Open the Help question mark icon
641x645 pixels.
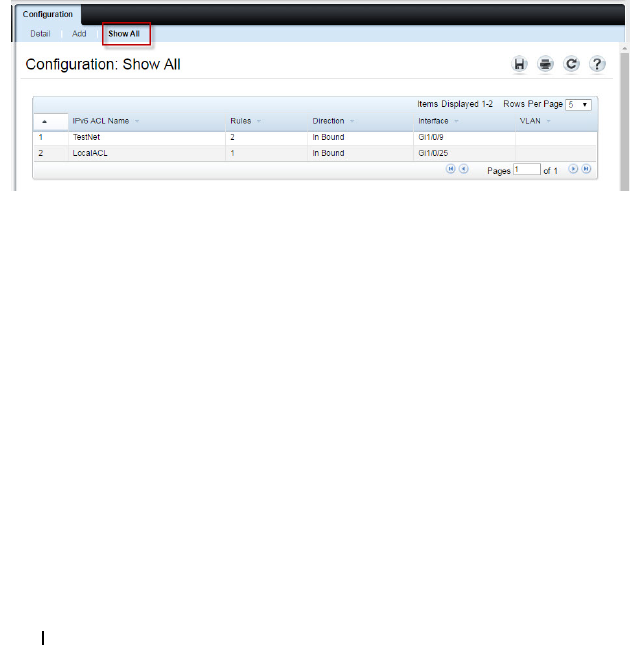(x=597, y=64)
